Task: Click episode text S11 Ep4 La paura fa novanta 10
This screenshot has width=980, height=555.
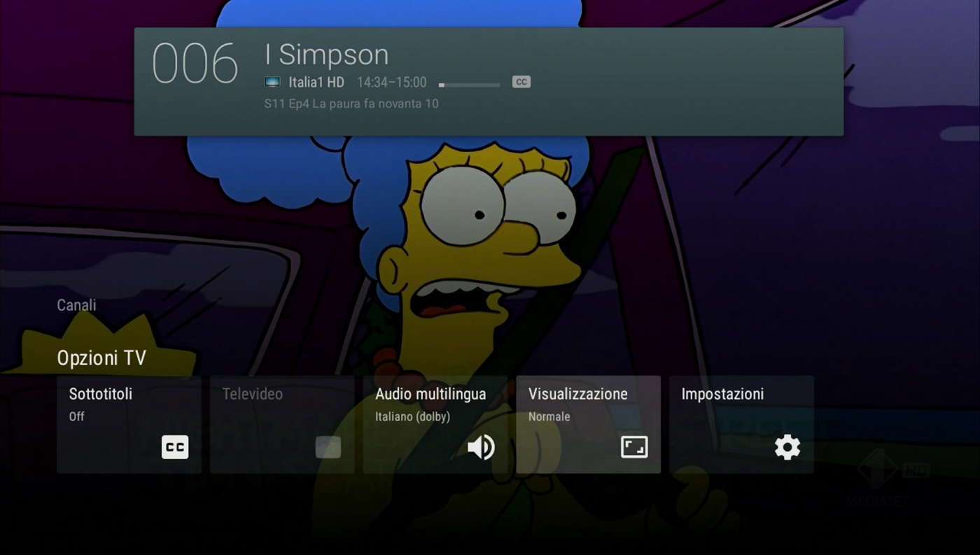Action: tap(351, 104)
